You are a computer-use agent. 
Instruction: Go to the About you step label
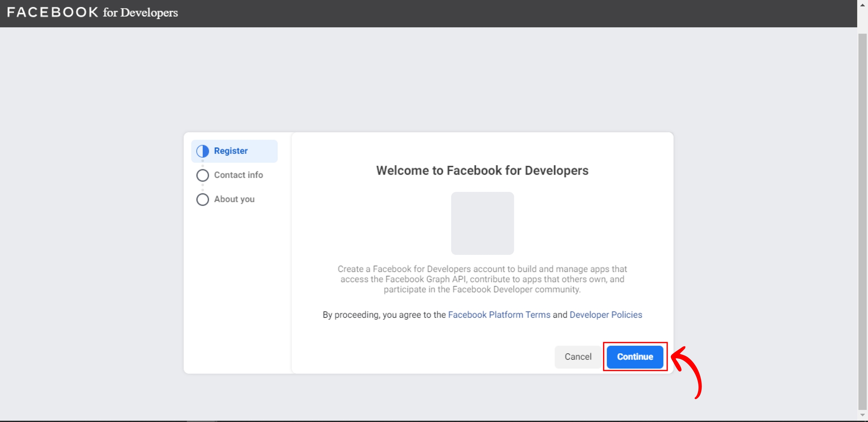(234, 199)
